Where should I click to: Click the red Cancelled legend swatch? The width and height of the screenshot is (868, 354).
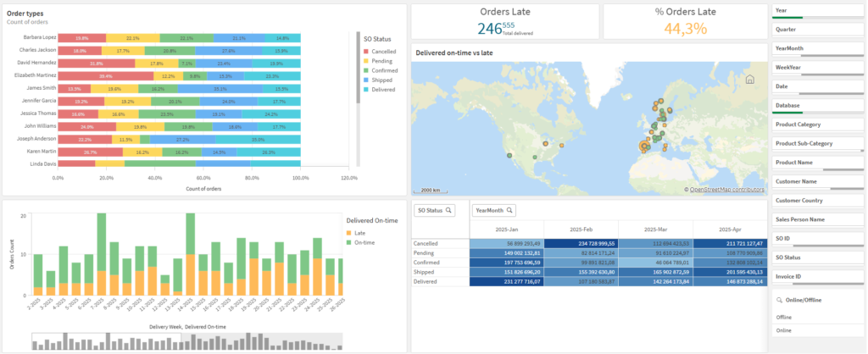pyautogui.click(x=365, y=52)
